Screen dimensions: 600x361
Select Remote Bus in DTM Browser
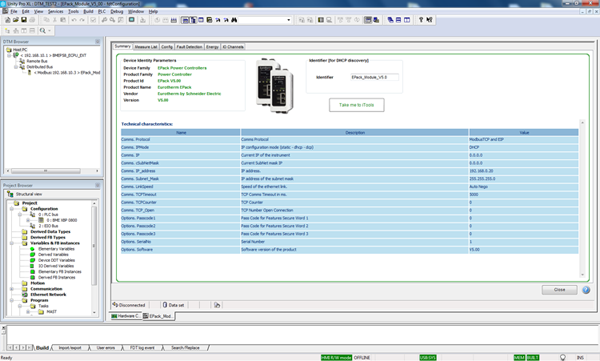point(37,61)
